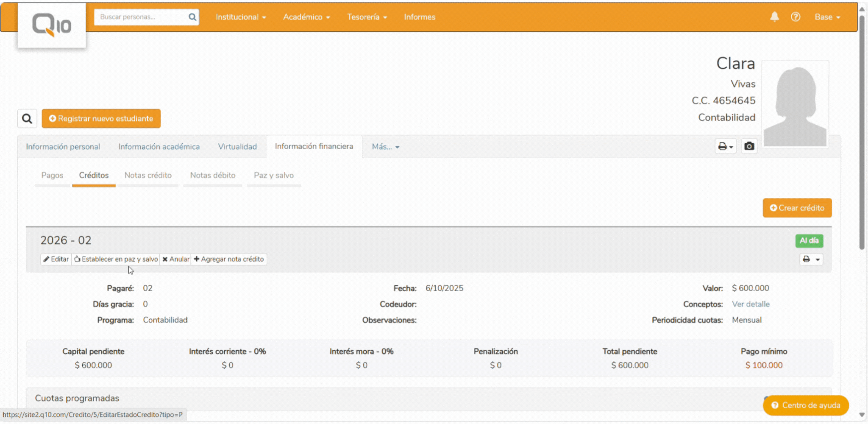Open the Tesorería dropdown menu
The image size is (868, 424).
[367, 17]
